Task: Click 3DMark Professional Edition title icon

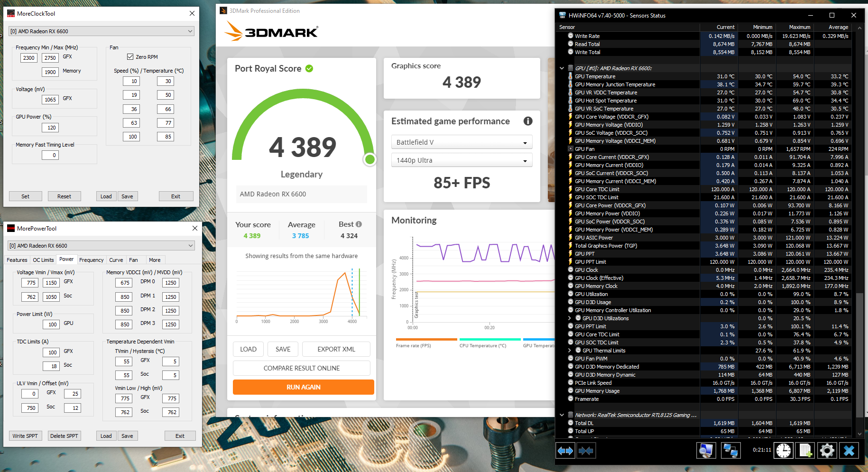Action: [223, 10]
